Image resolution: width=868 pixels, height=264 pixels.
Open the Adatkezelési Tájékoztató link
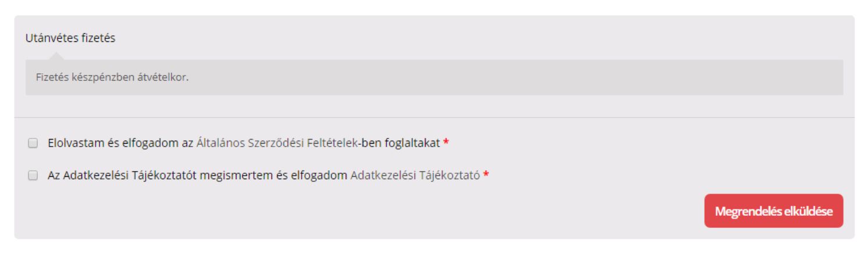tap(415, 174)
